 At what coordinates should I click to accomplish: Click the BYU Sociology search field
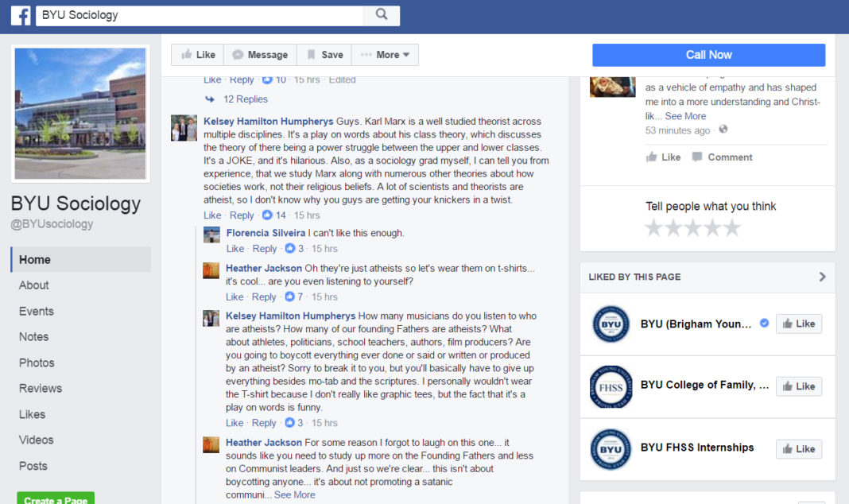pyautogui.click(x=199, y=15)
